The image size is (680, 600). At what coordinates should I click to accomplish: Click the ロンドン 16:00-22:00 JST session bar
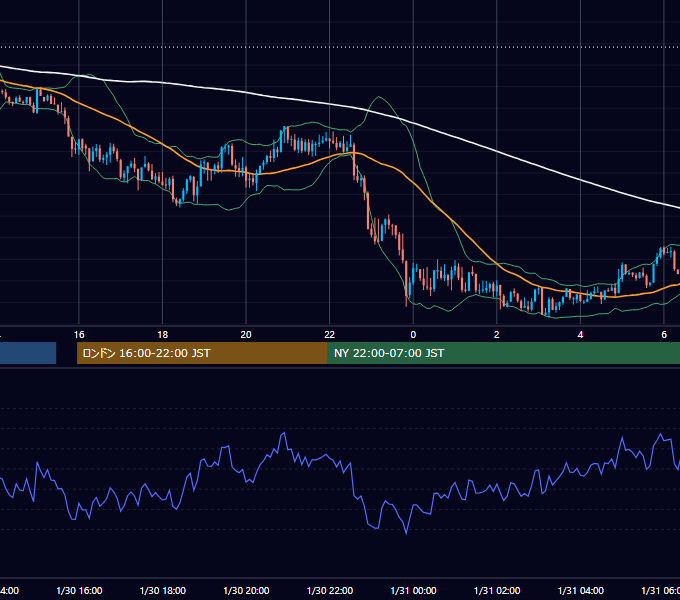pos(202,353)
